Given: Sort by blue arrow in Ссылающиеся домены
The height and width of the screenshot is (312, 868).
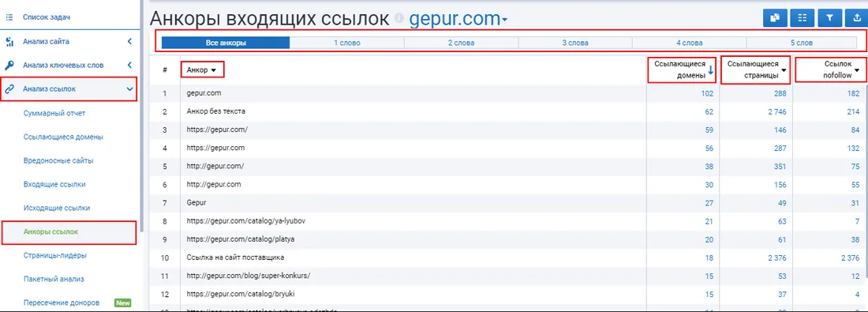Looking at the screenshot, I should click(x=710, y=71).
